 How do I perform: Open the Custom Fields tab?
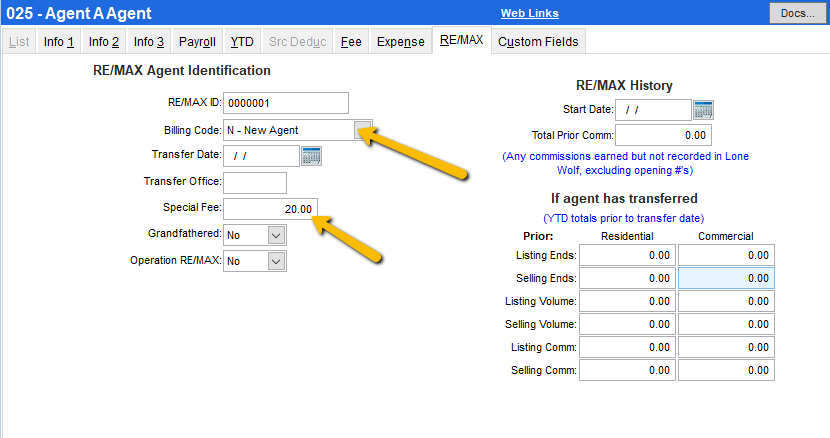[x=538, y=41]
